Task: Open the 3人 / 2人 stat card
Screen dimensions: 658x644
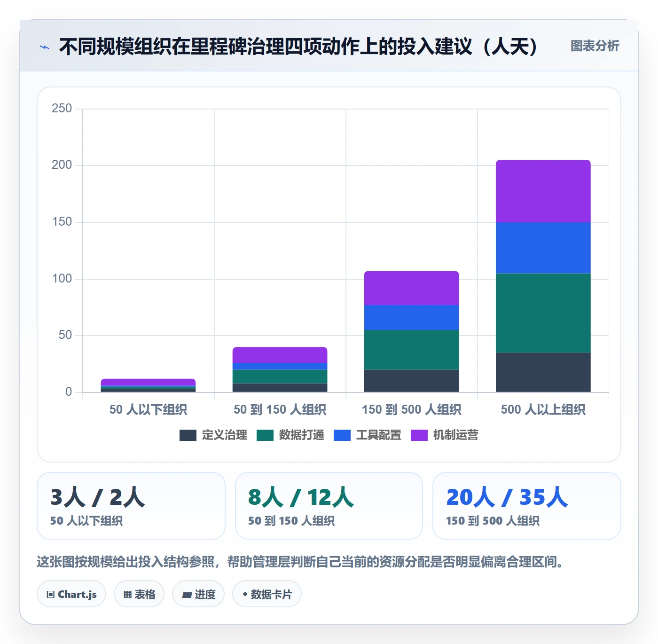Action: 131,506
